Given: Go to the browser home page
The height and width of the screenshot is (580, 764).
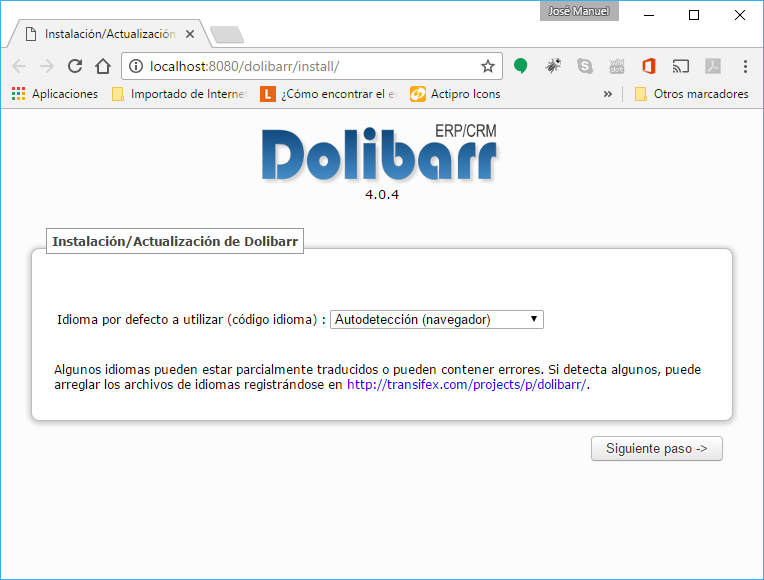Looking at the screenshot, I should 102,66.
